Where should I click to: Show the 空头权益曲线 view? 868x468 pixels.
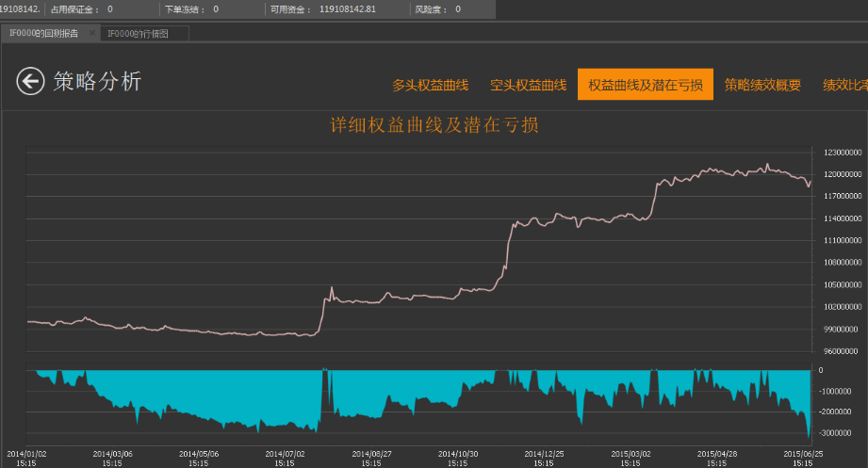click(x=528, y=86)
